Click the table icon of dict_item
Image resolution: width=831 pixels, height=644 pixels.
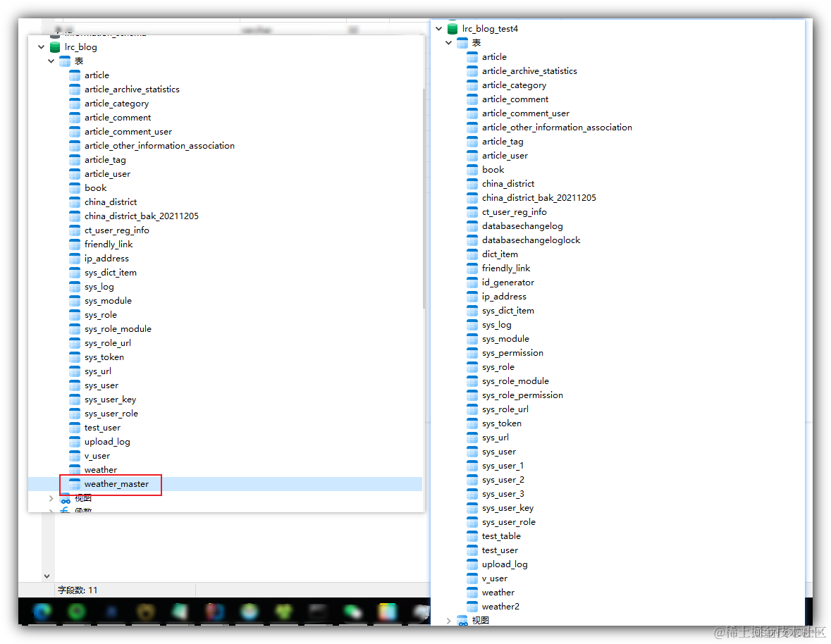pyautogui.click(x=472, y=254)
